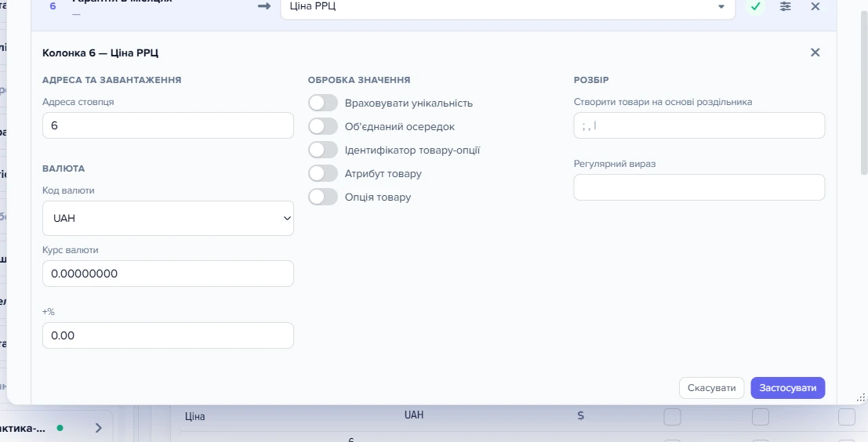Click Застосувати button
The height and width of the screenshot is (442, 868).
click(788, 388)
